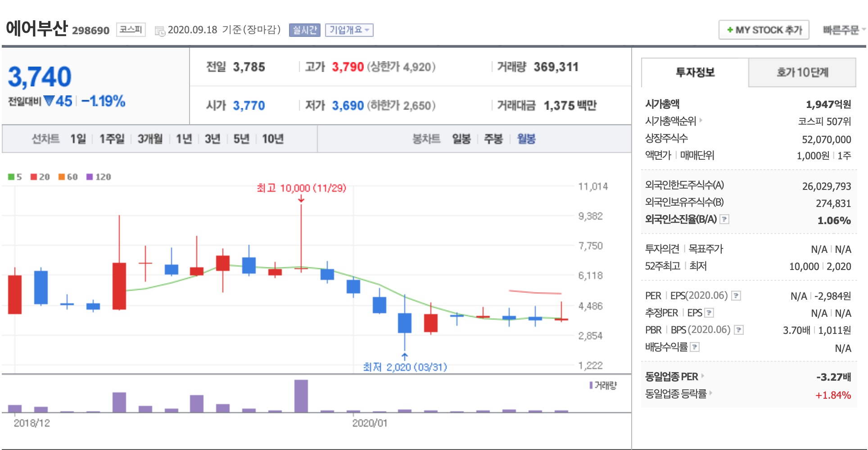Open help icon beside PER EPS(2020.06)
The width and height of the screenshot is (868, 450).
(x=736, y=296)
